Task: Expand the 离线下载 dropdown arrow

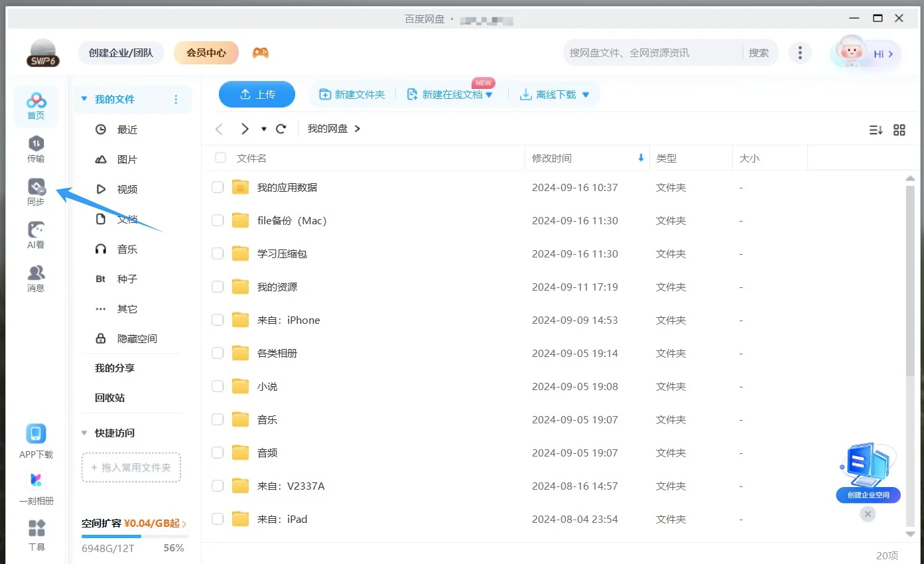Action: point(586,95)
